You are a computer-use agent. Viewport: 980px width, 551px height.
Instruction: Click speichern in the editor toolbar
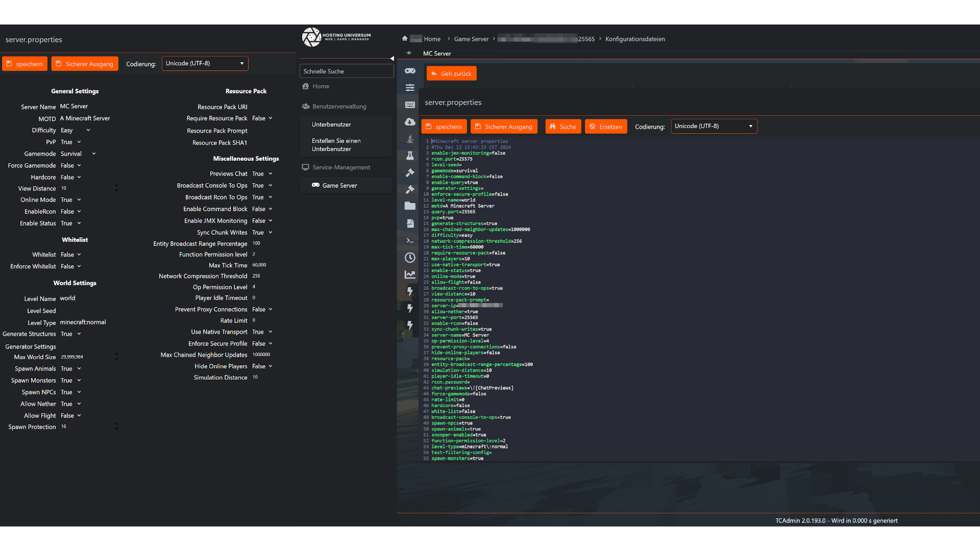444,127
